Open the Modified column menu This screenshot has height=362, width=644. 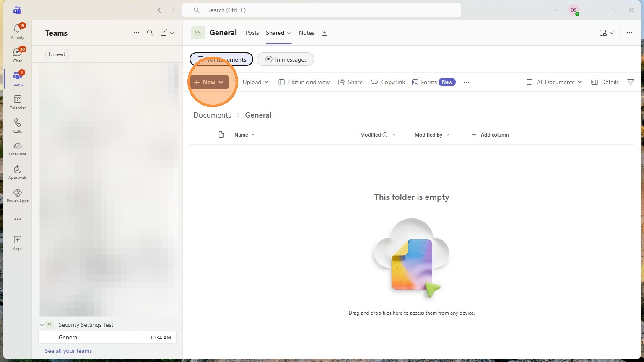[x=394, y=135]
